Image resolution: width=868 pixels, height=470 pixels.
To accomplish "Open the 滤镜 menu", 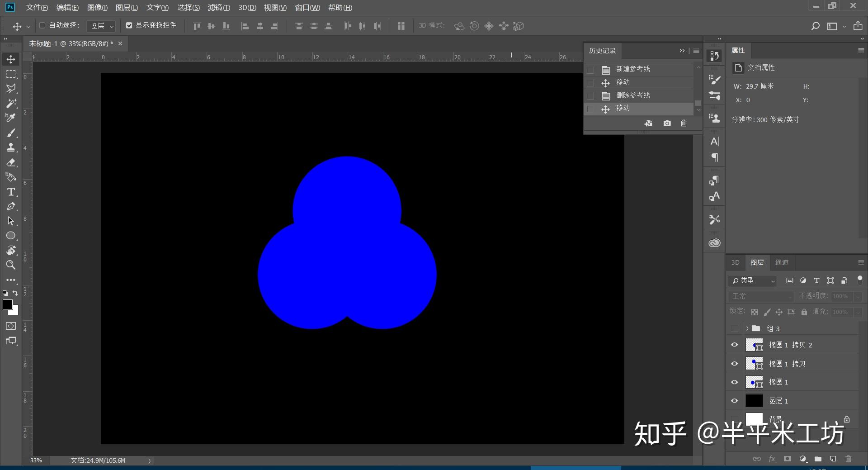I will (x=219, y=8).
